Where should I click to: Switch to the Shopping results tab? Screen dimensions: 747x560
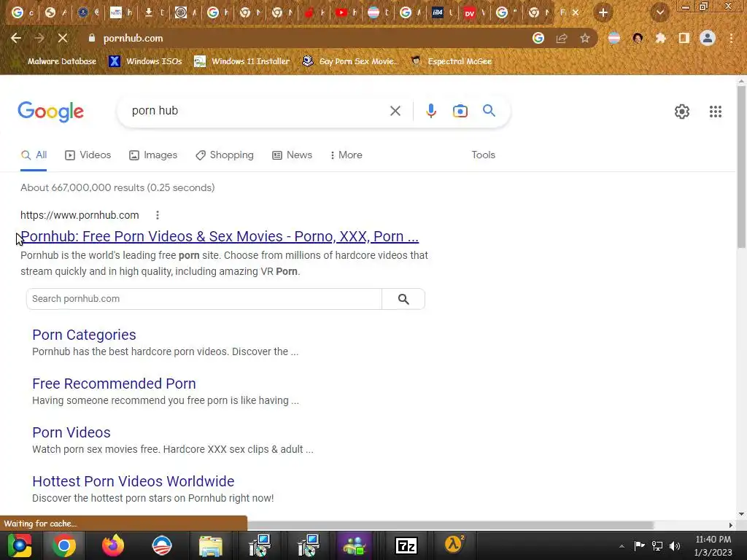225,155
